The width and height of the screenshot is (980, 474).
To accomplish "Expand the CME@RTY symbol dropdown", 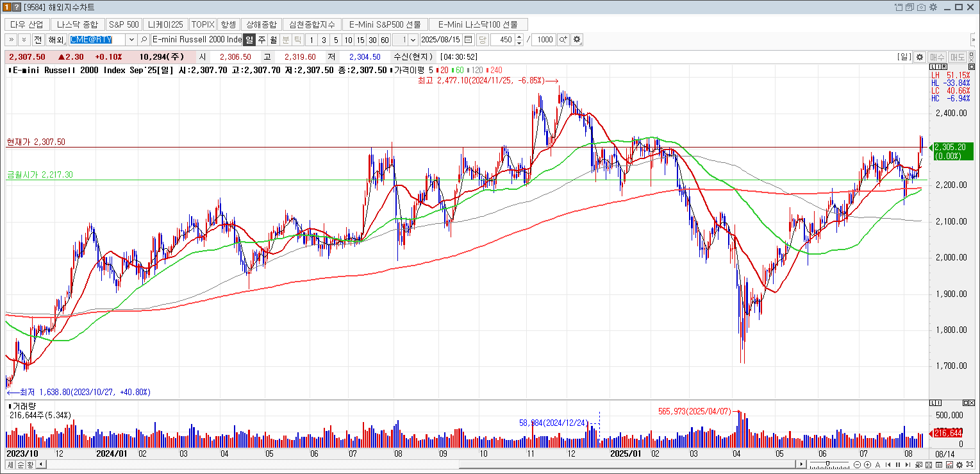I will [x=132, y=40].
